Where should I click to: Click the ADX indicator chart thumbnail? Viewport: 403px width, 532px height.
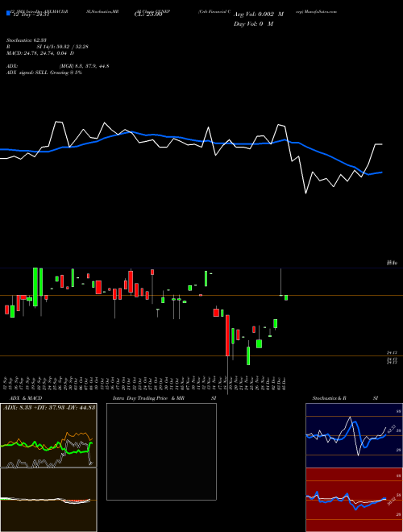(48, 435)
